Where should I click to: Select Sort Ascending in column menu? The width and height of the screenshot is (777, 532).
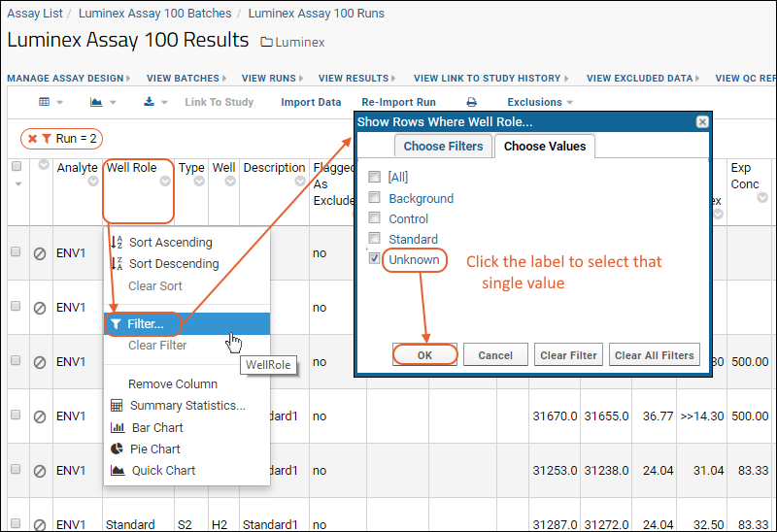170,243
